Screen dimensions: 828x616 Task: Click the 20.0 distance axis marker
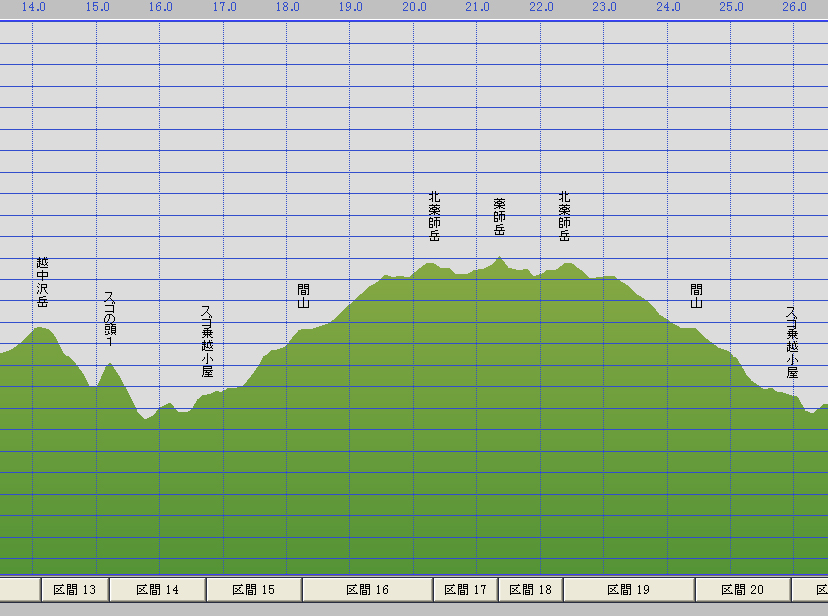pos(414,7)
